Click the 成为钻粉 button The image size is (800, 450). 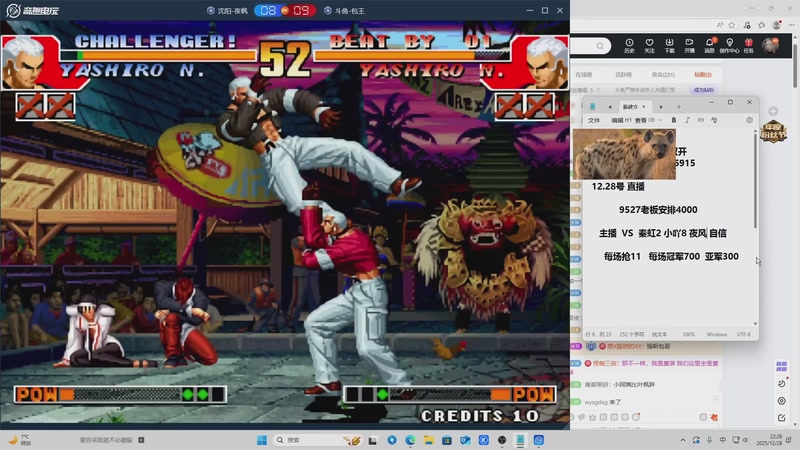704,90
